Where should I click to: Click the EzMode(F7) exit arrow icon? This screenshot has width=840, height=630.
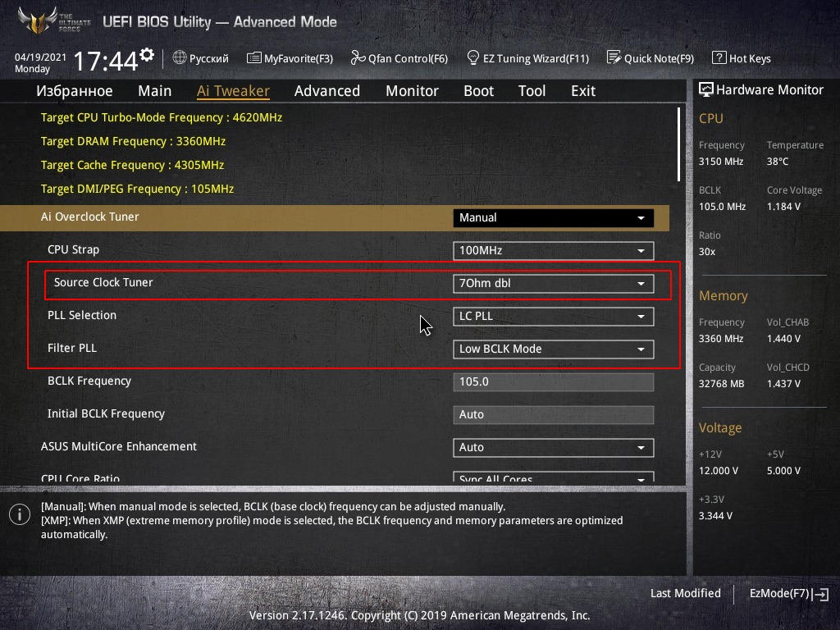click(821, 594)
